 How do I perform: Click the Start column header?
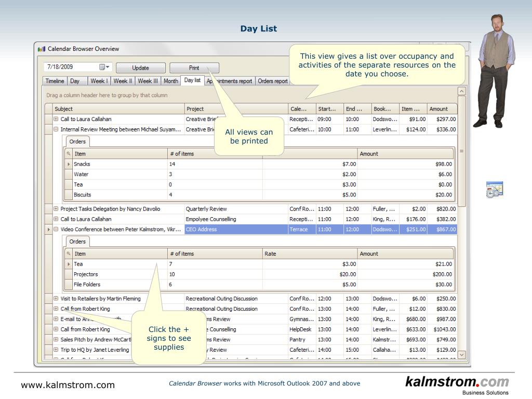(x=329, y=109)
